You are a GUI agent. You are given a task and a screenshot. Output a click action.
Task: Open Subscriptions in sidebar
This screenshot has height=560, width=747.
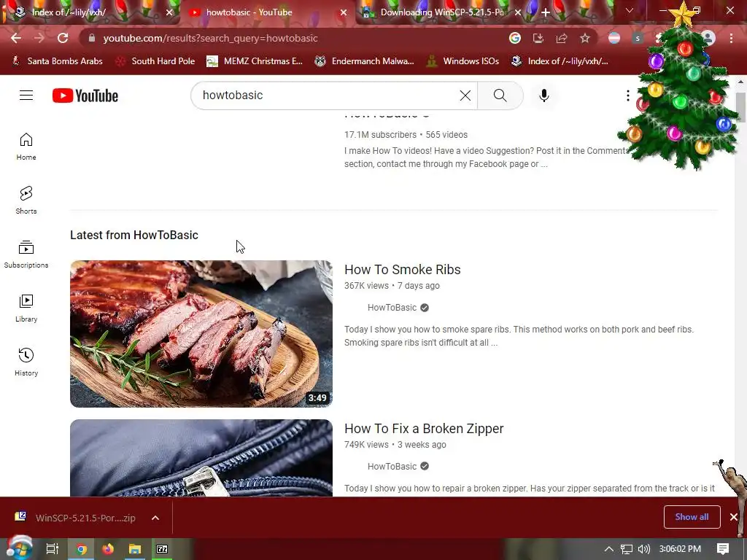coord(26,254)
